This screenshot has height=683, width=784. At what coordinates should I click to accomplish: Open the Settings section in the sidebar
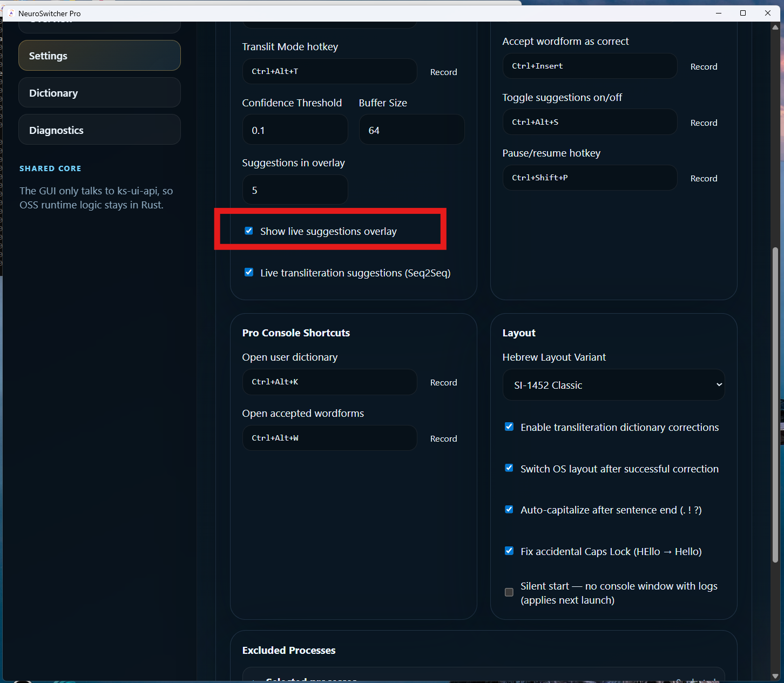point(99,56)
